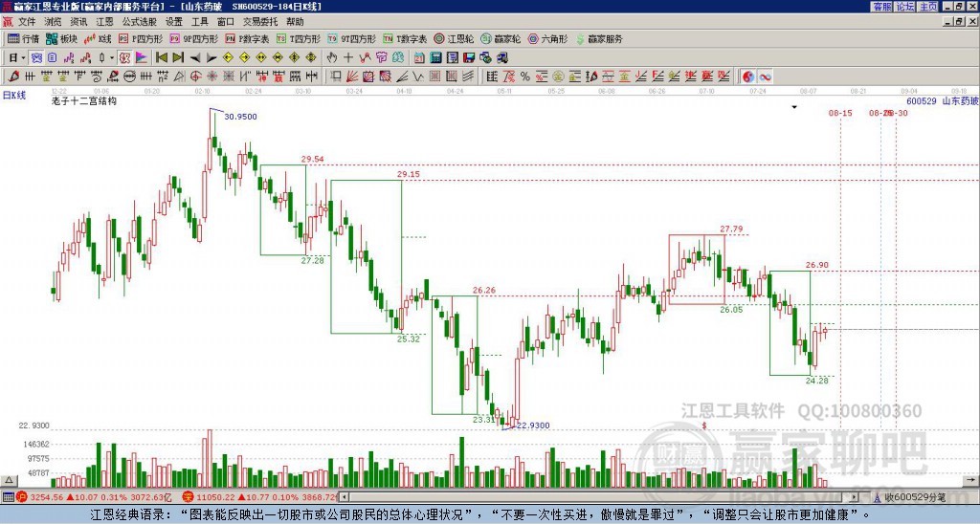The width and height of the screenshot is (980, 524).
Task: Open the 赢家轮 wheel tool
Action: click(x=501, y=38)
